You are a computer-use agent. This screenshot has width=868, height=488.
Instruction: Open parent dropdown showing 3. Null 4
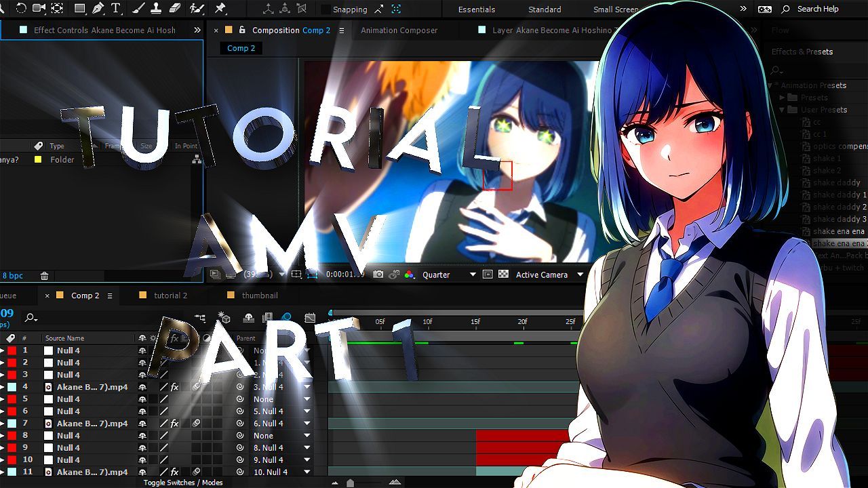click(282, 387)
